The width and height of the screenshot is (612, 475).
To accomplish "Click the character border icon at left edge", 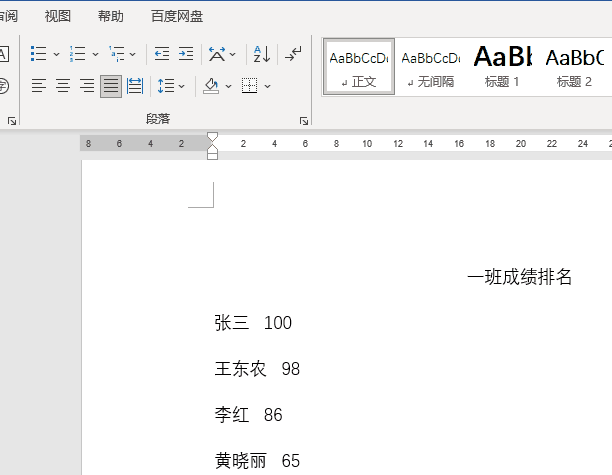I will click(4, 54).
